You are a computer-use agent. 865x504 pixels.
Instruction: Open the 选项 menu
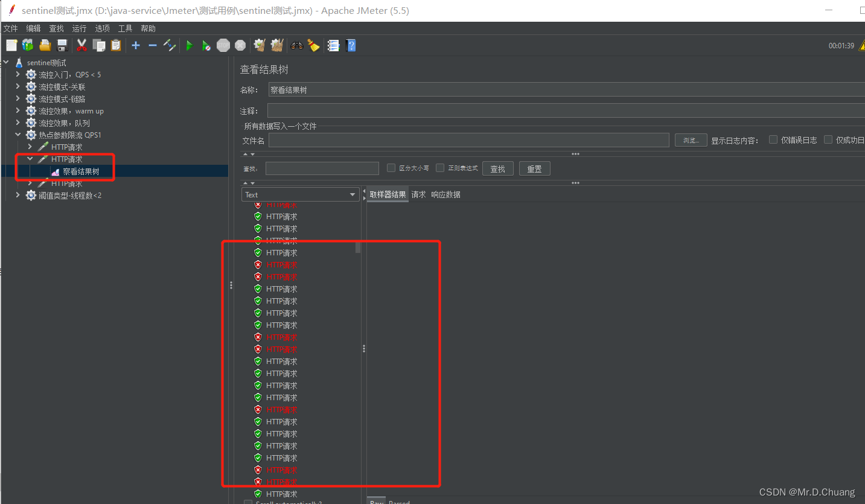pos(103,28)
